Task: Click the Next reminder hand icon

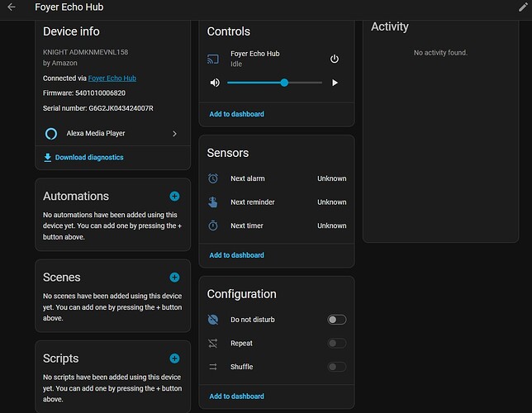Action: [213, 202]
